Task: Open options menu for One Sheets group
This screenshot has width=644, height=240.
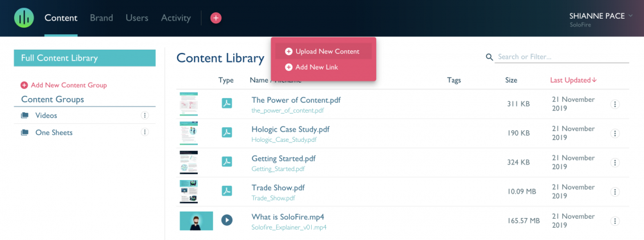Action: pyautogui.click(x=144, y=132)
